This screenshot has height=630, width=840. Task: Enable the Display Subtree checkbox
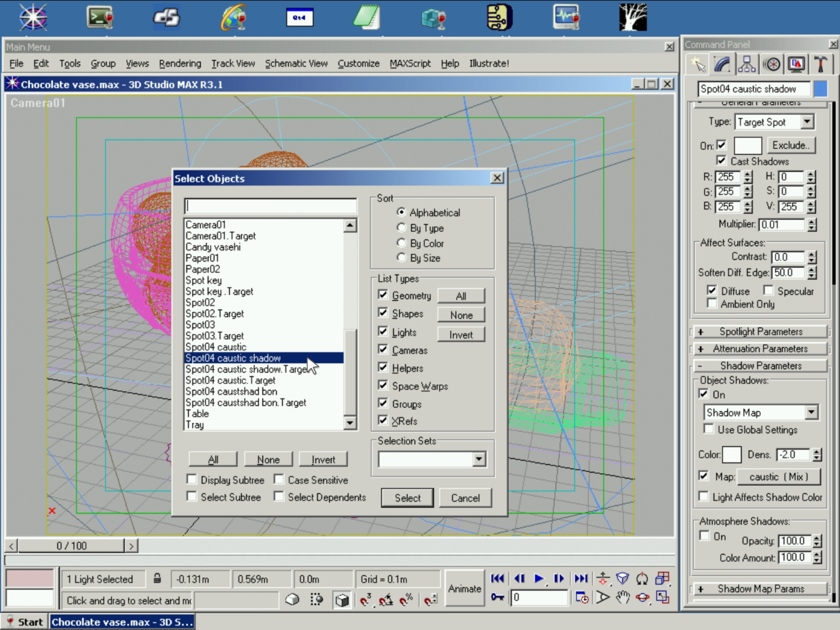[192, 479]
